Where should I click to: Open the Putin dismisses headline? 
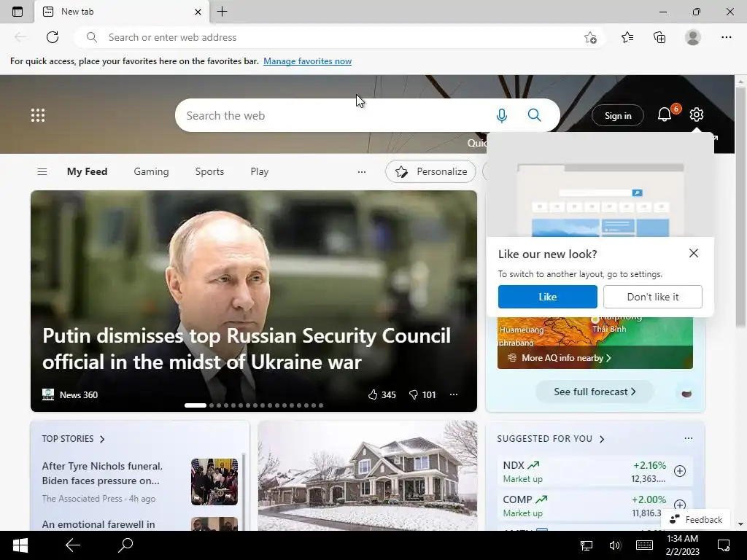(247, 349)
